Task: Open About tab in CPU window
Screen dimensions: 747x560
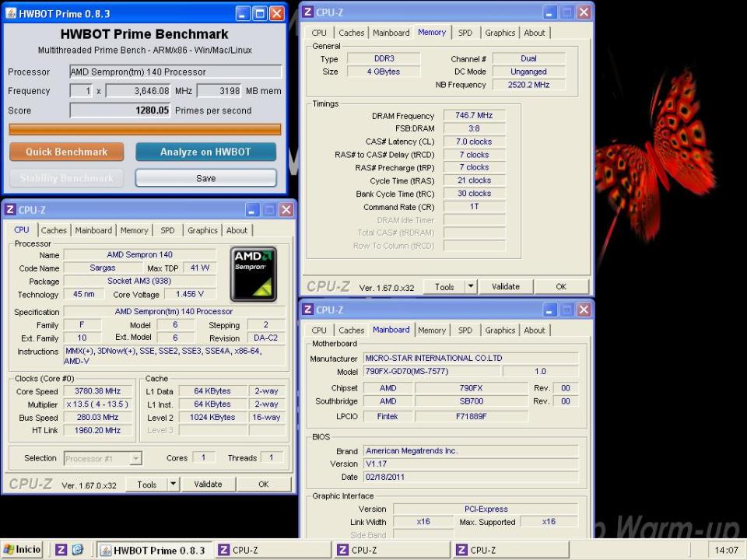Action: pyautogui.click(x=237, y=230)
